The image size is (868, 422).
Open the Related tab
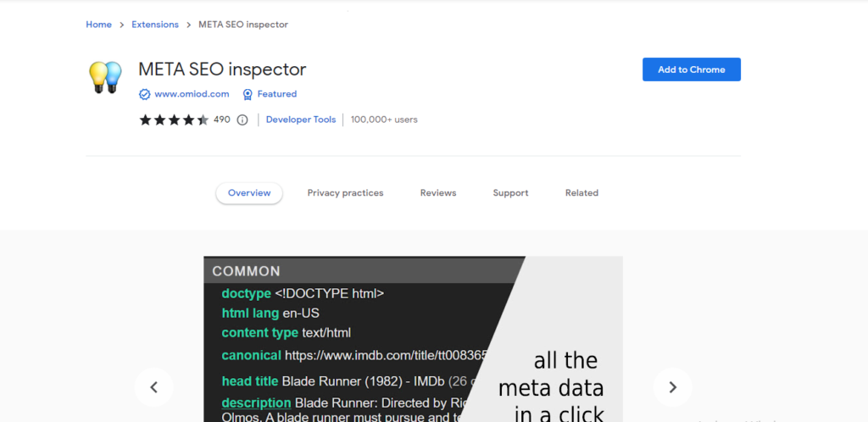tap(581, 193)
